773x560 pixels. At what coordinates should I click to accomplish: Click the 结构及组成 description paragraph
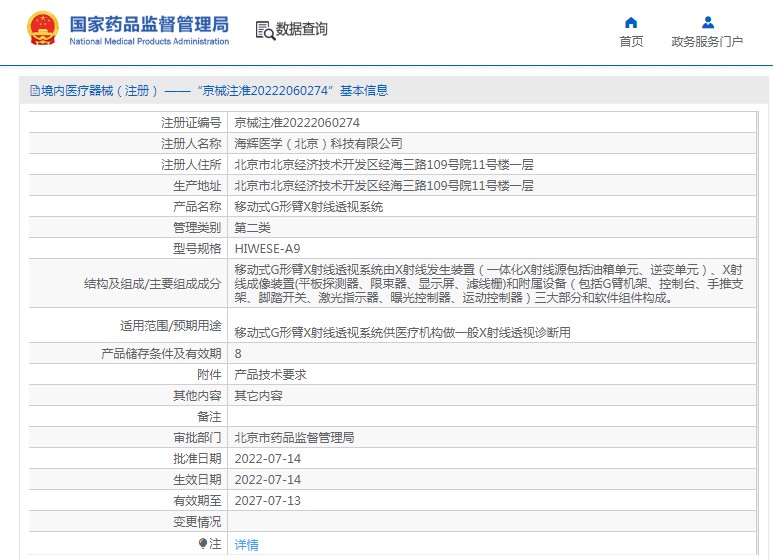click(489, 283)
